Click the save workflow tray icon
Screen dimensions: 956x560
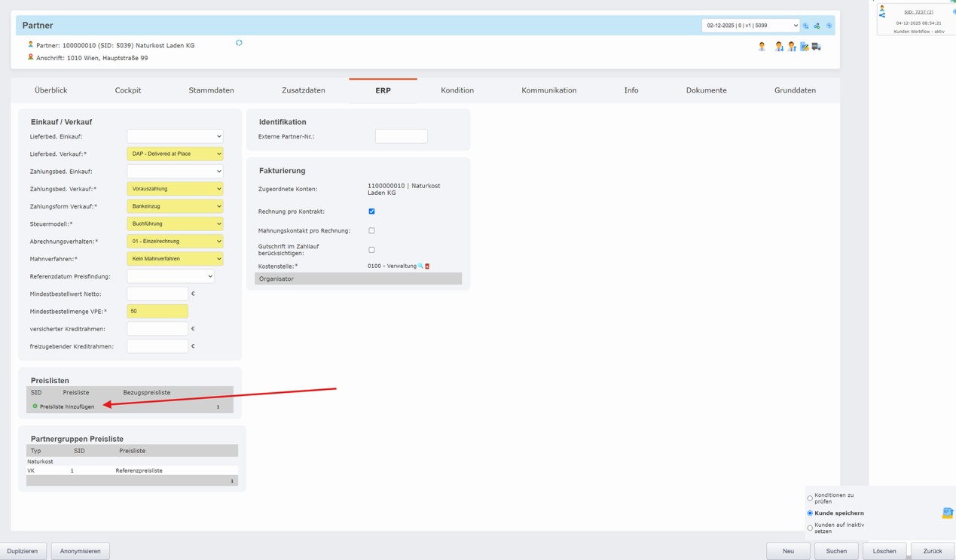tap(947, 513)
